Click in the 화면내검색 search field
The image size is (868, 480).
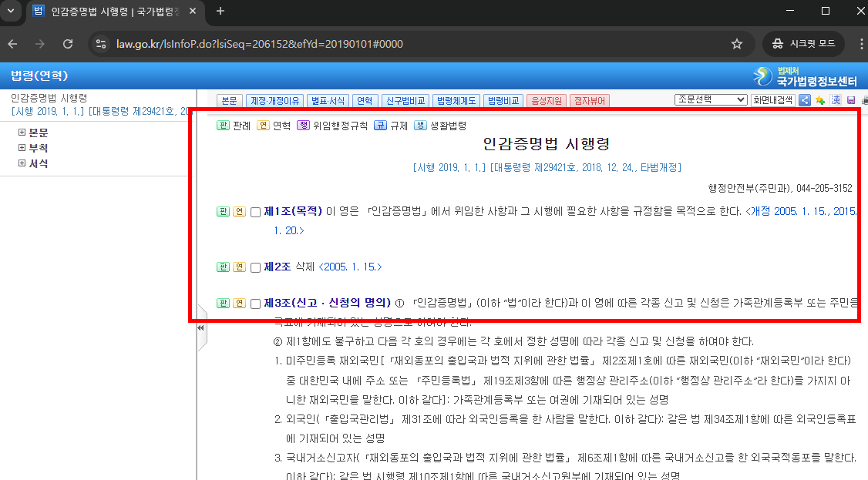(x=771, y=100)
